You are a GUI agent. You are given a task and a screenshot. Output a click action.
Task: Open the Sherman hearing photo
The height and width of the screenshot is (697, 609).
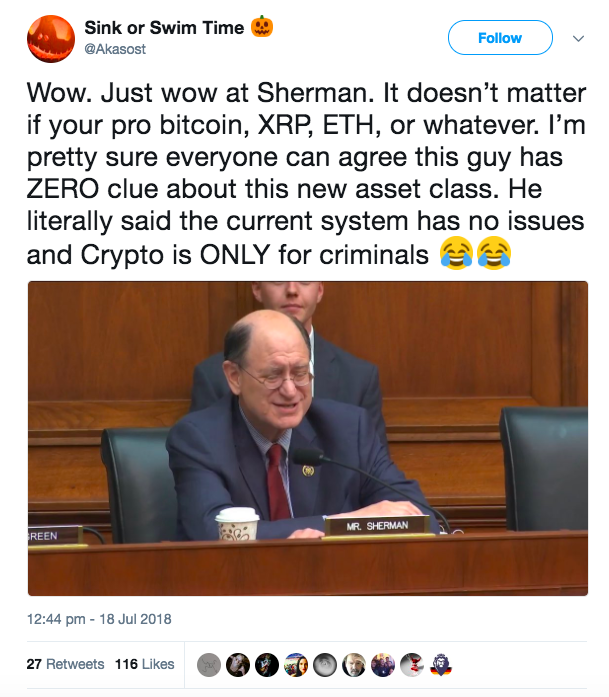pos(308,438)
